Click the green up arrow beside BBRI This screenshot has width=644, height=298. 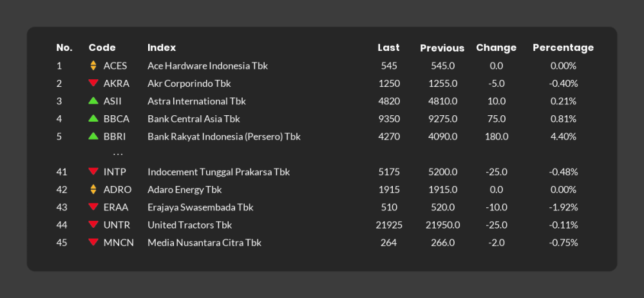93,136
